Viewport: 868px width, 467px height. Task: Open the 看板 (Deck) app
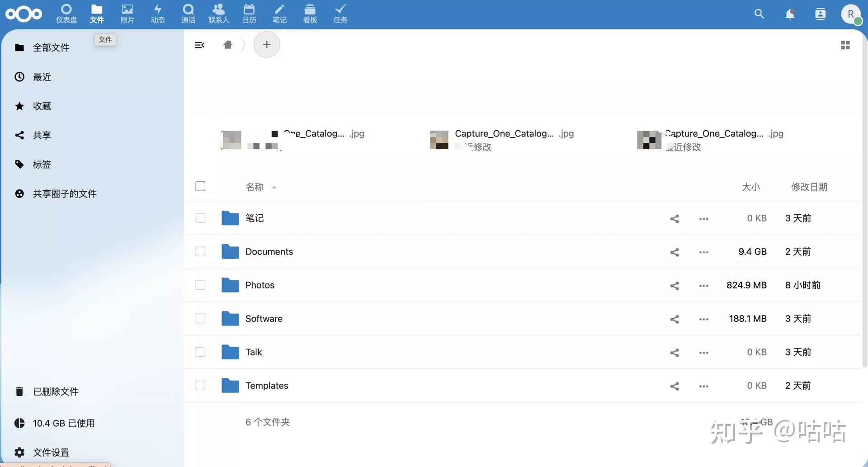coord(309,14)
